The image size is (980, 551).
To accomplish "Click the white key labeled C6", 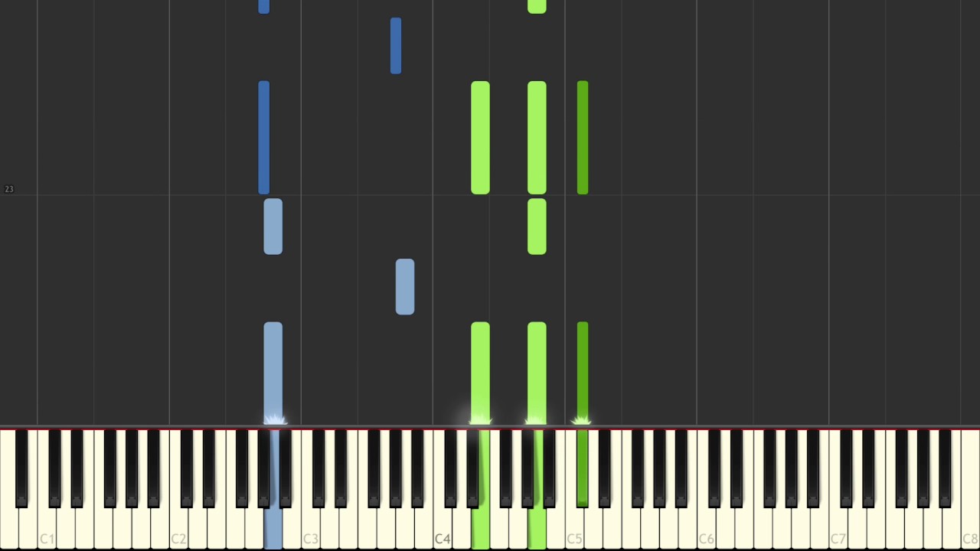I will coord(706,528).
